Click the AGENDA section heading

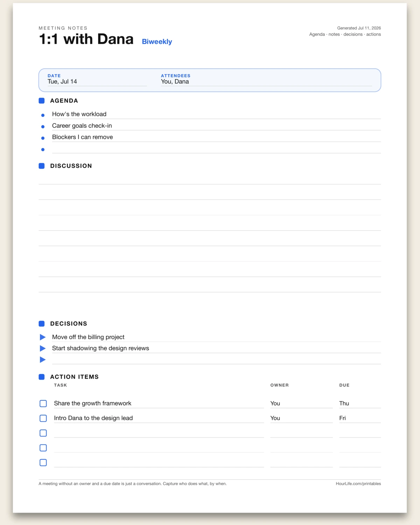(64, 101)
